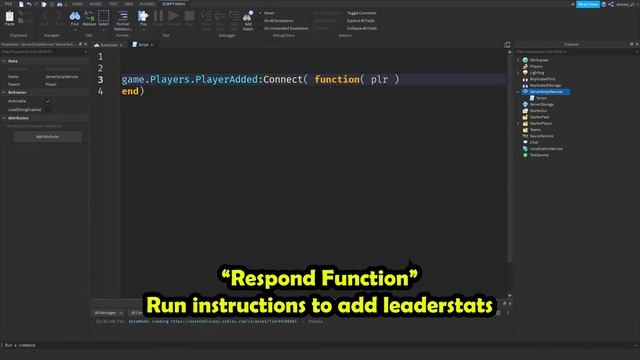The height and width of the screenshot is (360, 640).
Task: Start Play testing from the ribbon
Action: coord(143,16)
